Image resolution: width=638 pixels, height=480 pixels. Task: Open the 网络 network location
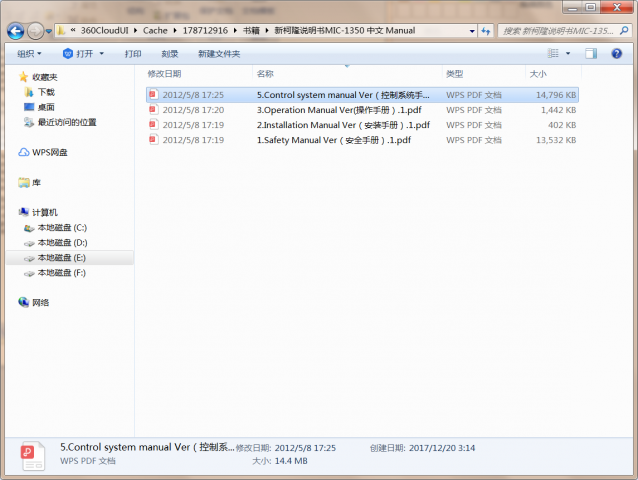40,302
